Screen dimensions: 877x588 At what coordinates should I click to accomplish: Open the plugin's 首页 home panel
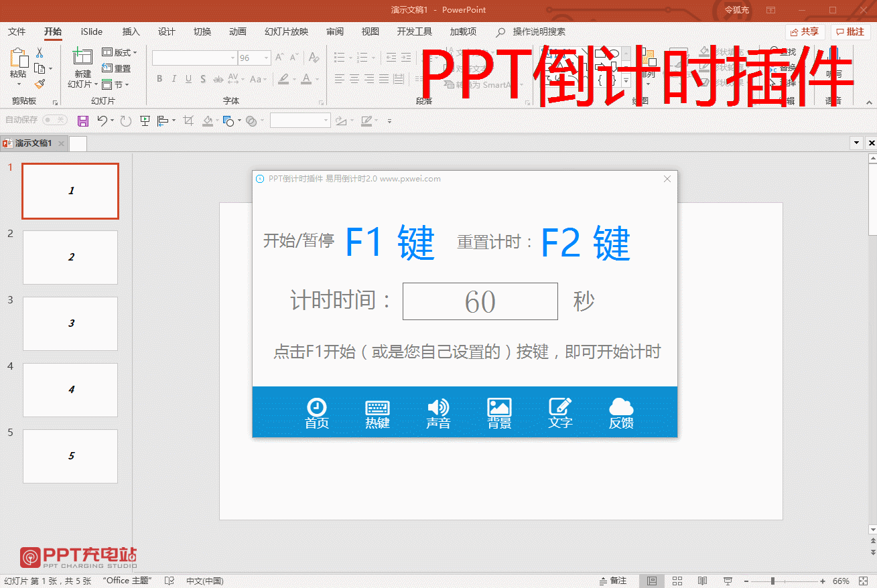pyautogui.click(x=316, y=411)
